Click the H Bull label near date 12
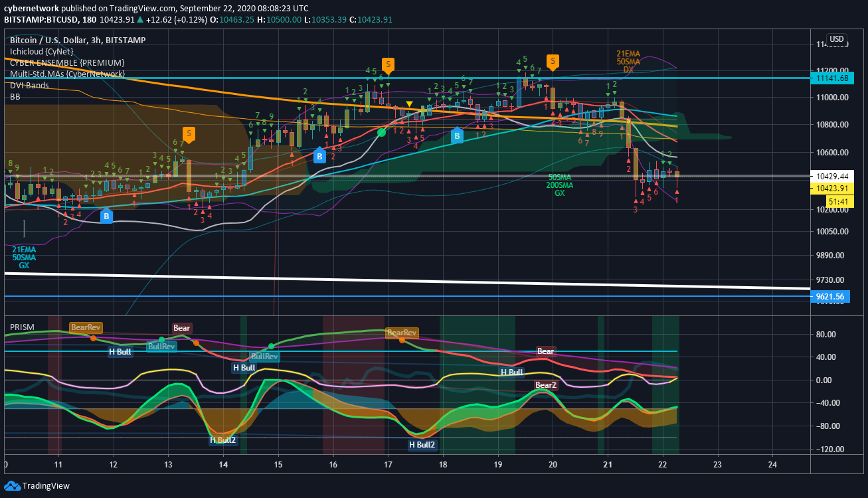This screenshot has height=498, width=868. [120, 352]
